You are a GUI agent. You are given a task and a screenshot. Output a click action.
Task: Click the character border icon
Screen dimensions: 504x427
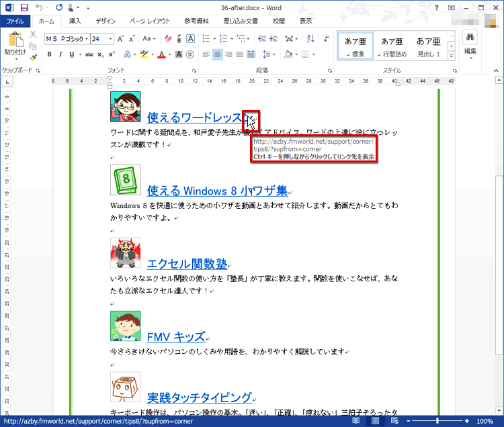pyautogui.click(x=190, y=39)
